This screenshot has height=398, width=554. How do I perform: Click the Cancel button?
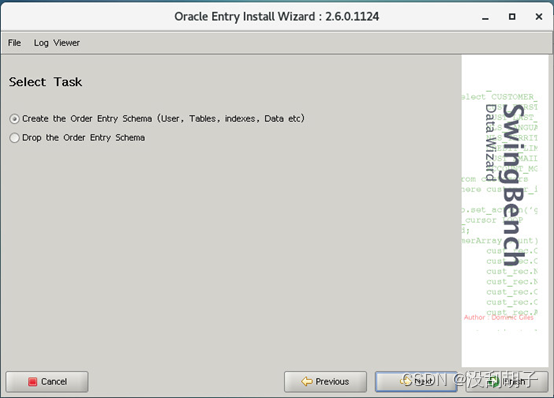[47, 381]
